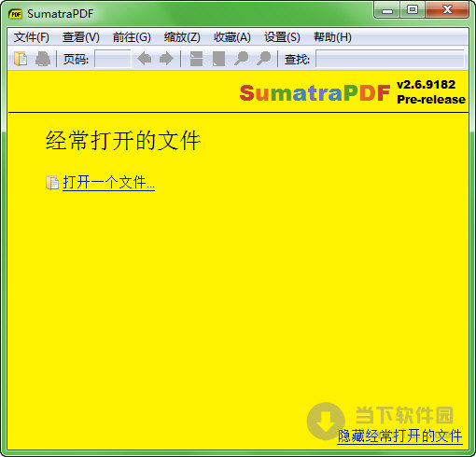Select single page (fit page) icon
The height and width of the screenshot is (457, 476).
coord(218,59)
